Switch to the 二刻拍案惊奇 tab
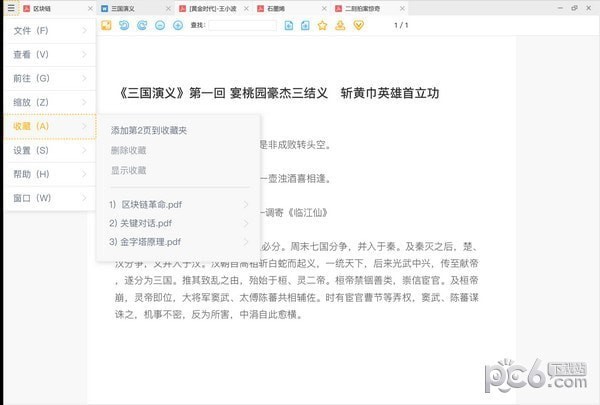Screen dimensions: 600x405 370,8
